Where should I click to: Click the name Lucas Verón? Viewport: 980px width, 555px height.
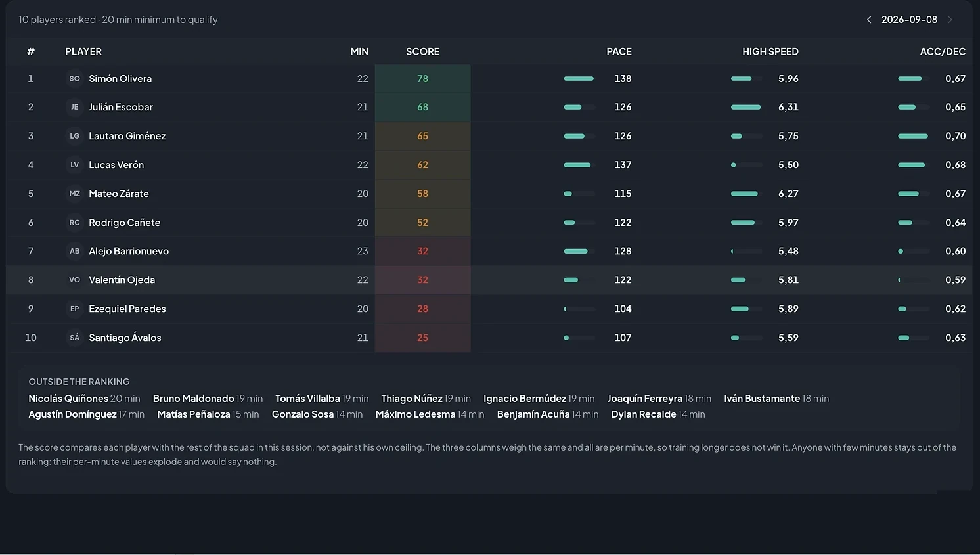click(x=116, y=165)
